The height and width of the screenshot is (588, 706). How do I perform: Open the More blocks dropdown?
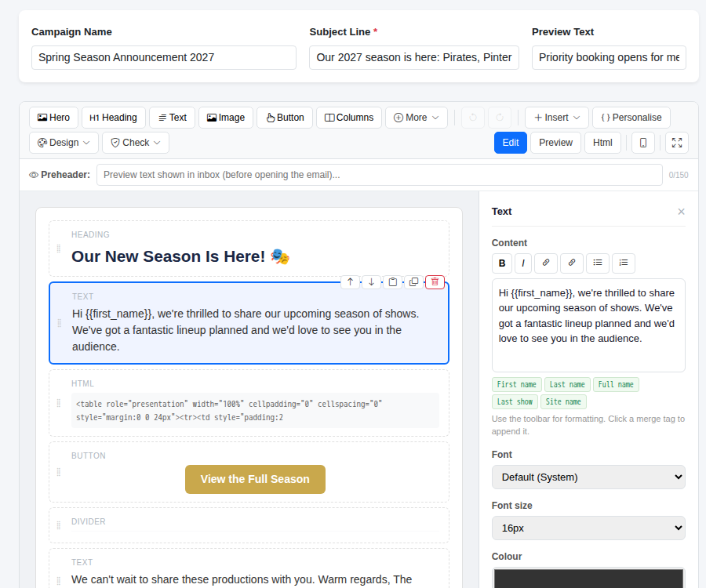pos(416,118)
